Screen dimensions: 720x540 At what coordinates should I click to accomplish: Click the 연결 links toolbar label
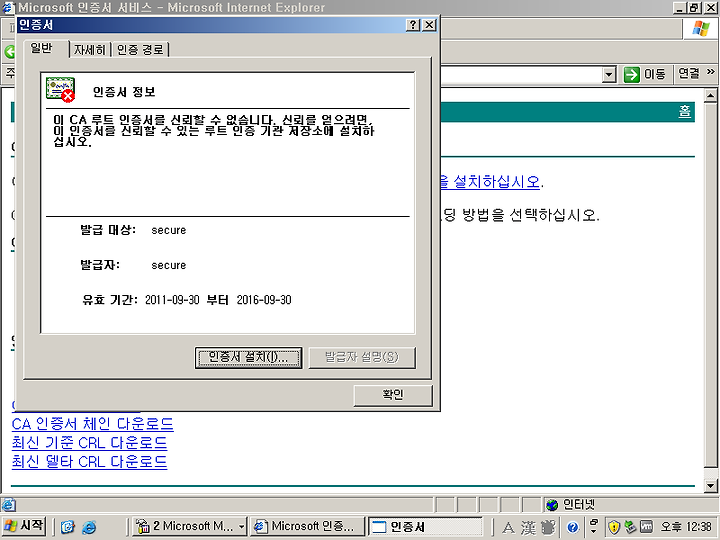click(689, 73)
